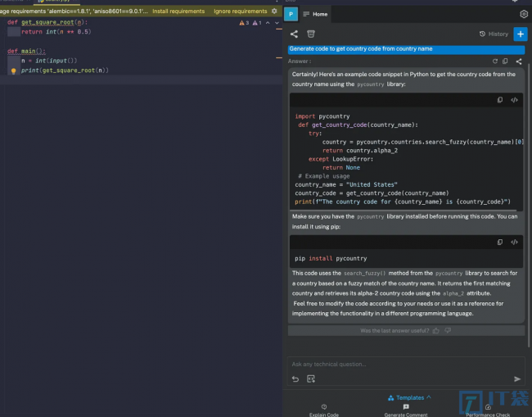This screenshot has width=532, height=417.
Task: Click 'except LookupError:' code line
Action: click(x=340, y=159)
